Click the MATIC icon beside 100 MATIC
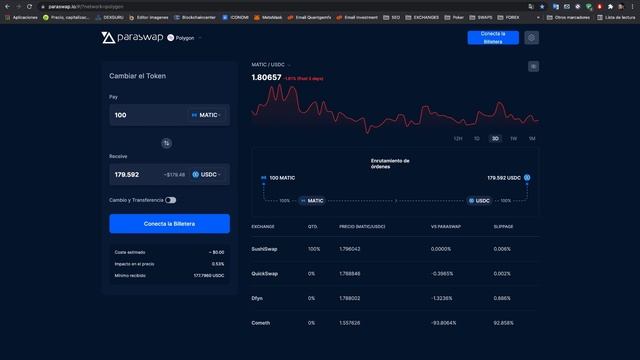This screenshot has height=360, width=640. 264,178
